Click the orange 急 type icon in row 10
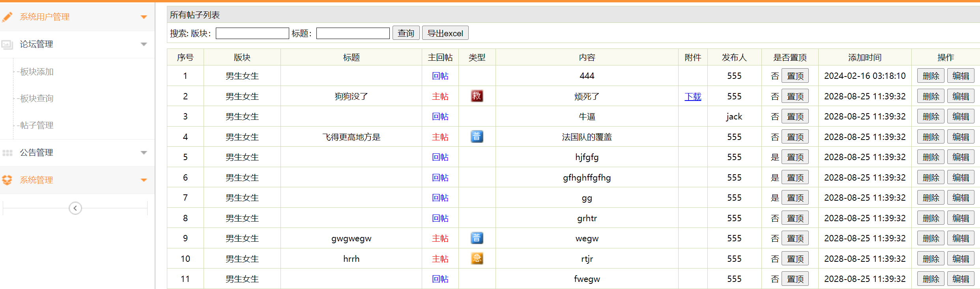980x289 pixels. pos(477,258)
